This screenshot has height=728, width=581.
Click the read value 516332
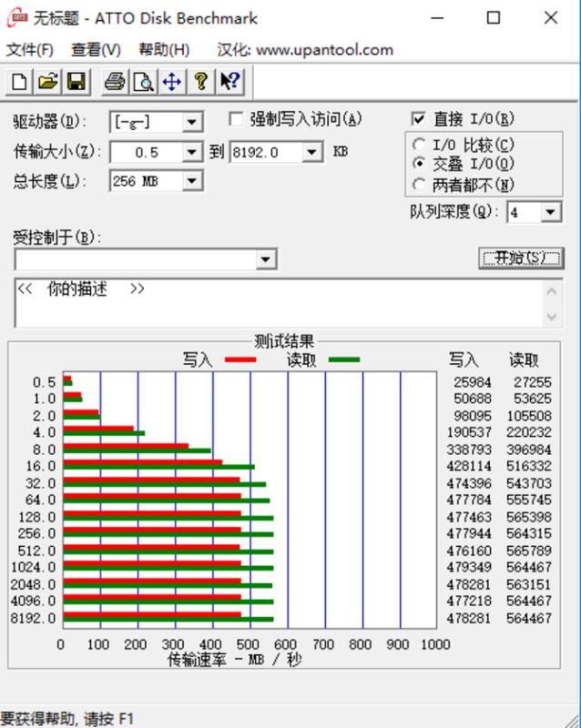[x=529, y=466]
